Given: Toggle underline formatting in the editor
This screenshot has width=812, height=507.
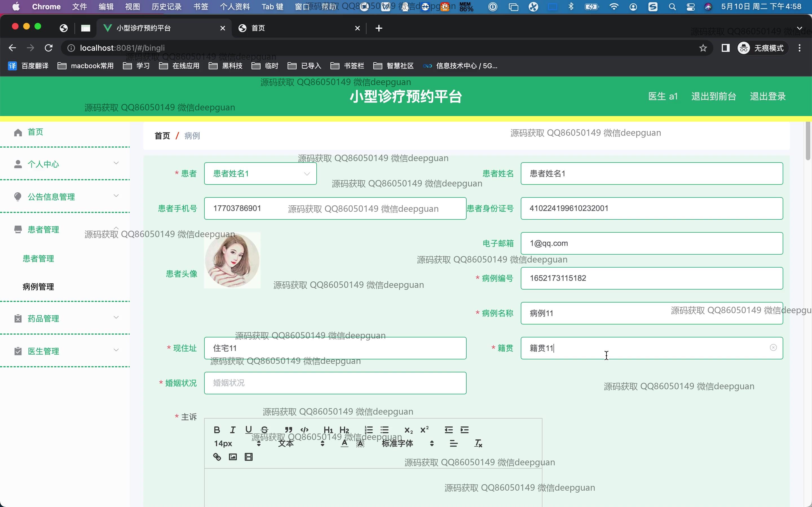Looking at the screenshot, I should pos(248,430).
